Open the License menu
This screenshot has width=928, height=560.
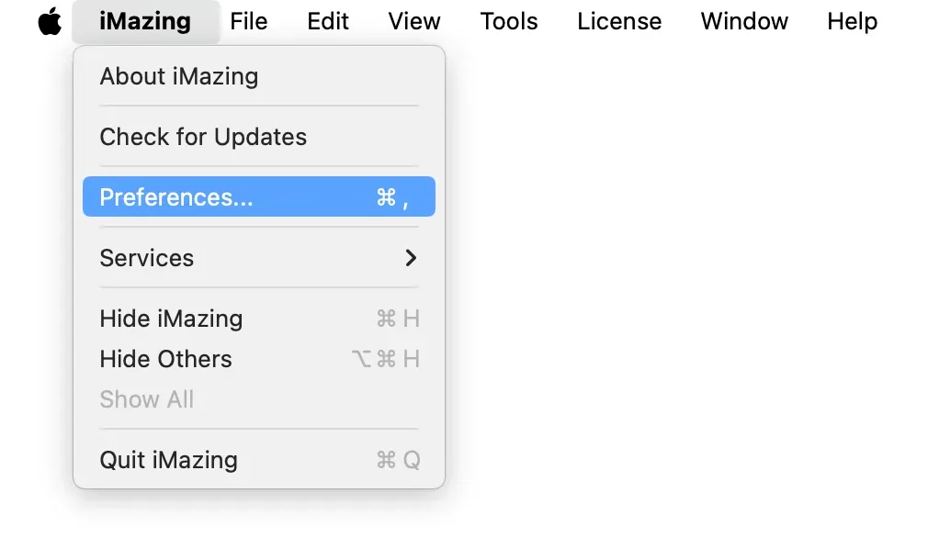(618, 21)
